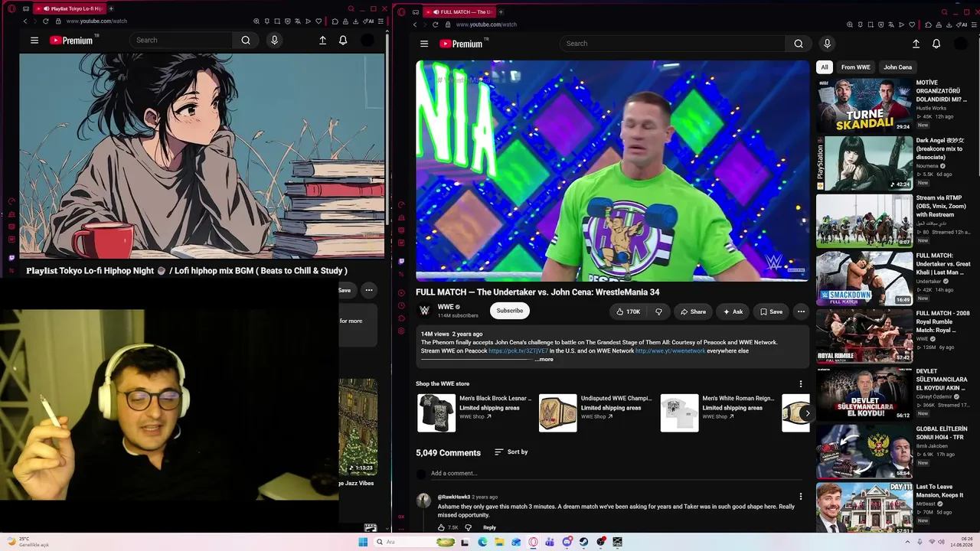Open the more-actions menu under the WWE video
The image size is (980, 551).
click(801, 311)
